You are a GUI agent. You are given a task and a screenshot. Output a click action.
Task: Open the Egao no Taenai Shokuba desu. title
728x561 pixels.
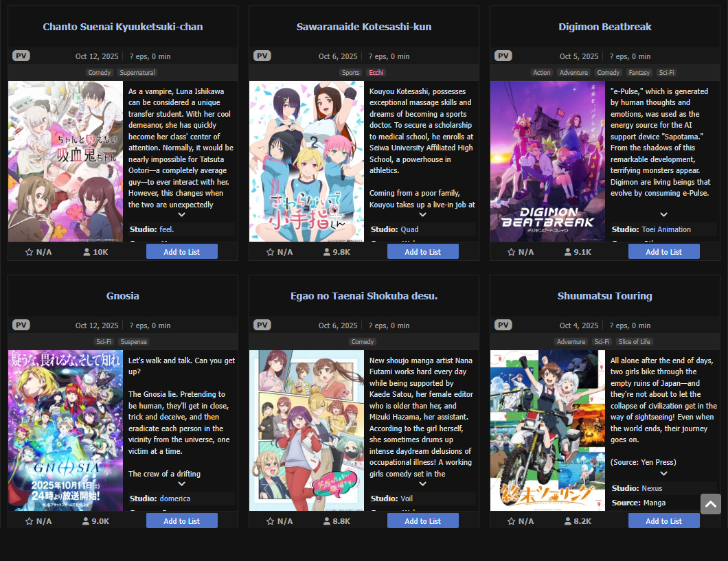coord(364,295)
